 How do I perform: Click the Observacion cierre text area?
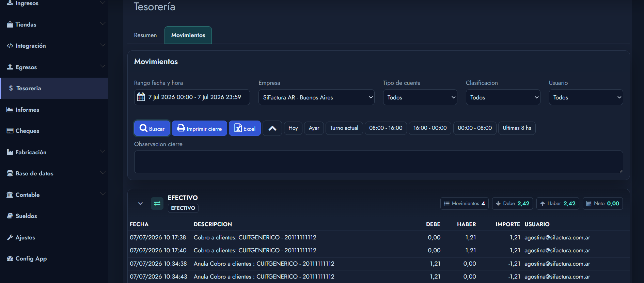point(378,162)
